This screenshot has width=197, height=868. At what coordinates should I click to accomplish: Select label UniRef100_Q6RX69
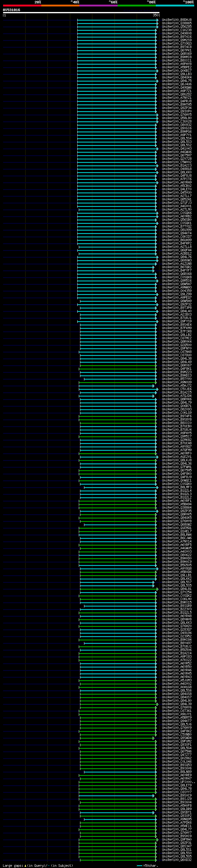click(x=177, y=54)
